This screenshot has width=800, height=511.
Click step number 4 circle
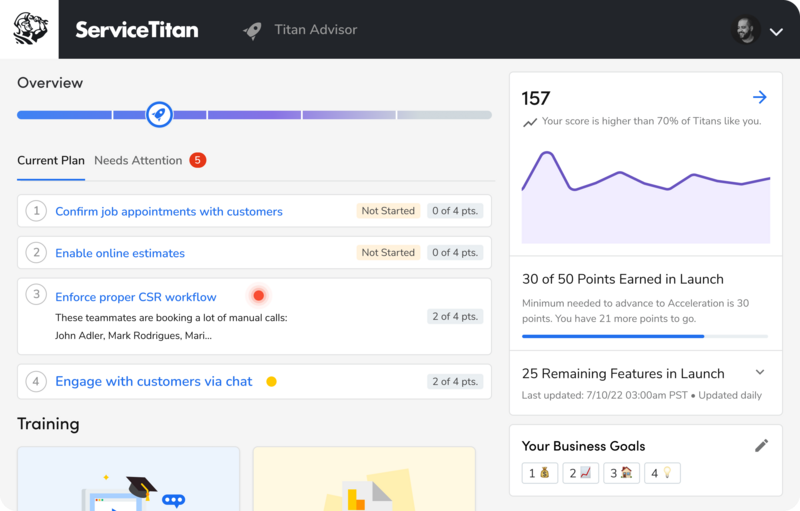[x=36, y=381]
